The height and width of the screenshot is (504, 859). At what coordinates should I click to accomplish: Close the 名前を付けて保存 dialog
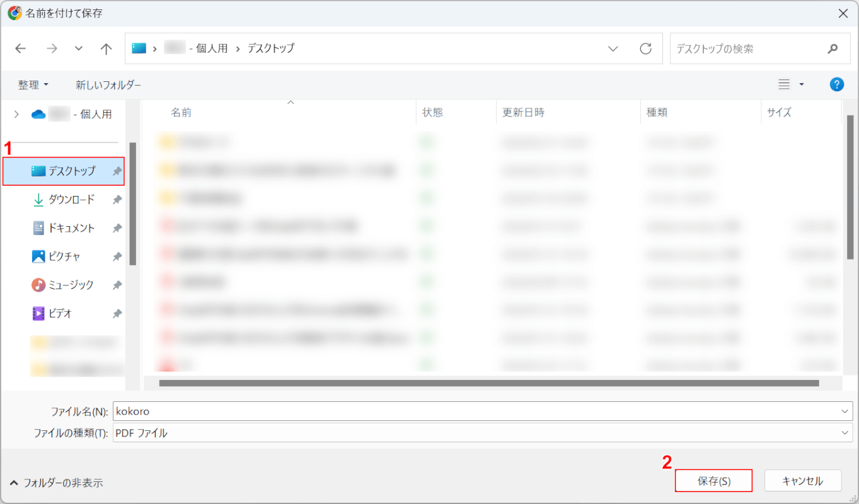[x=843, y=13]
